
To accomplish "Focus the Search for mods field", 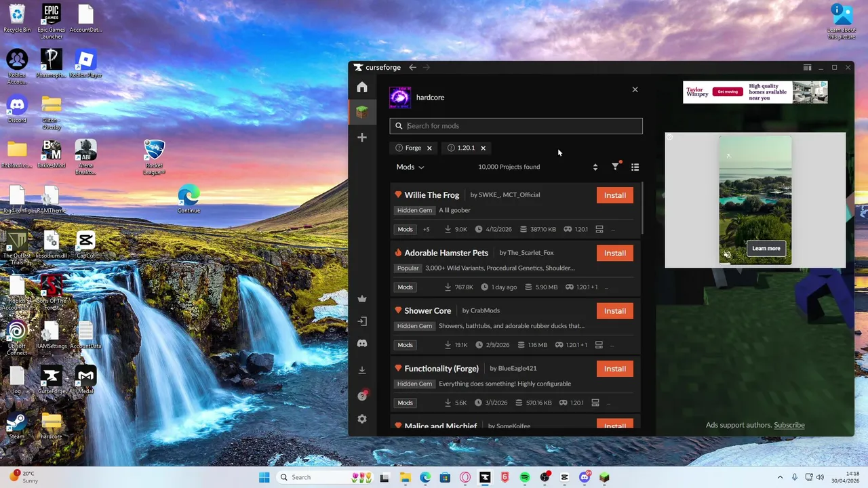I will [516, 126].
